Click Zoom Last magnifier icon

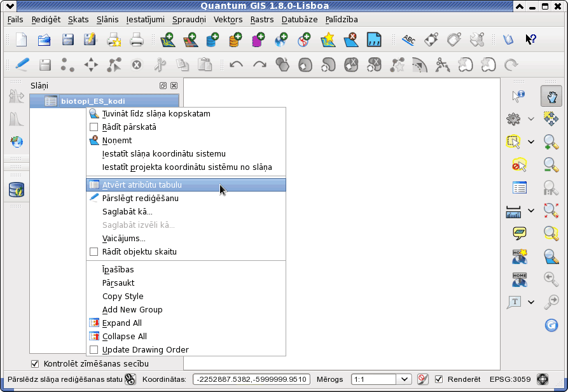[x=551, y=279]
